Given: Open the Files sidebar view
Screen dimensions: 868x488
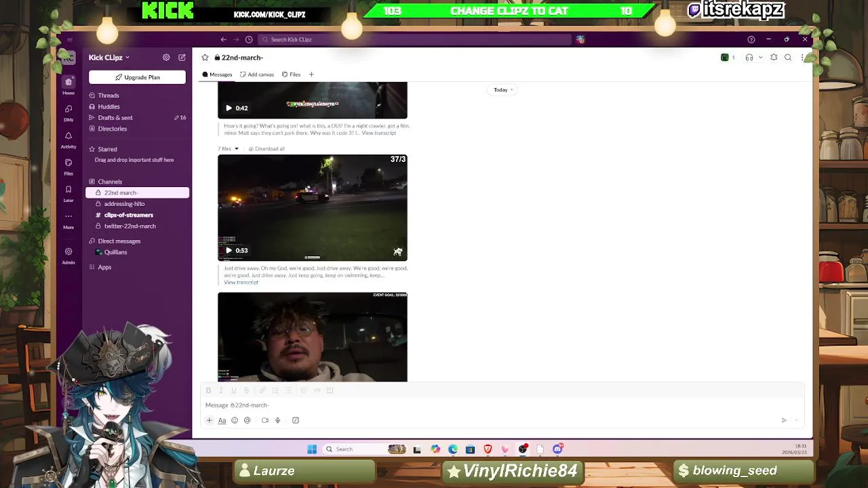Looking at the screenshot, I should (x=68, y=167).
